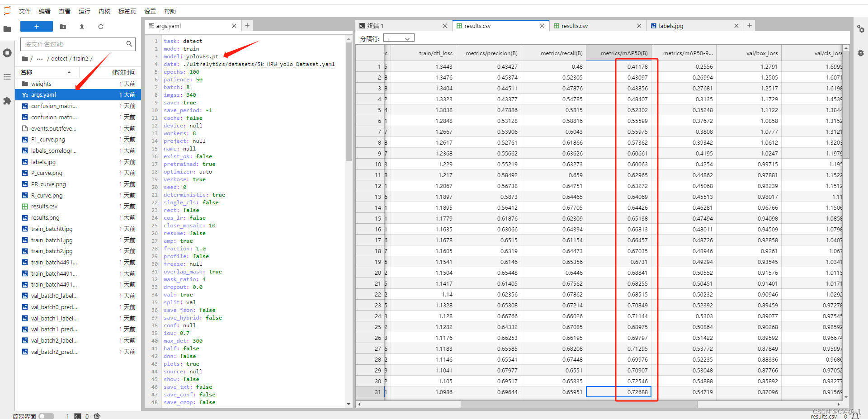This screenshot has width=868, height=419.
Task: Open the debugger bug icon in right sidebar
Action: click(861, 53)
